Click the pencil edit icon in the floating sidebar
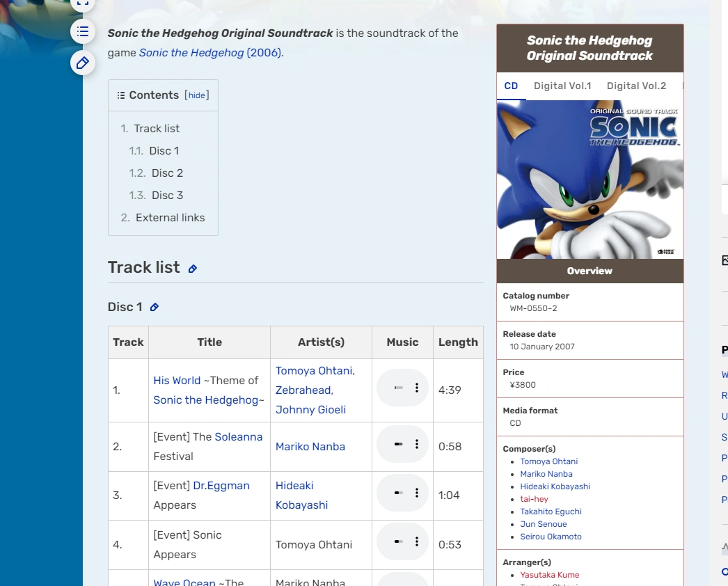Screen dimensions: 728x586 tap(82, 63)
